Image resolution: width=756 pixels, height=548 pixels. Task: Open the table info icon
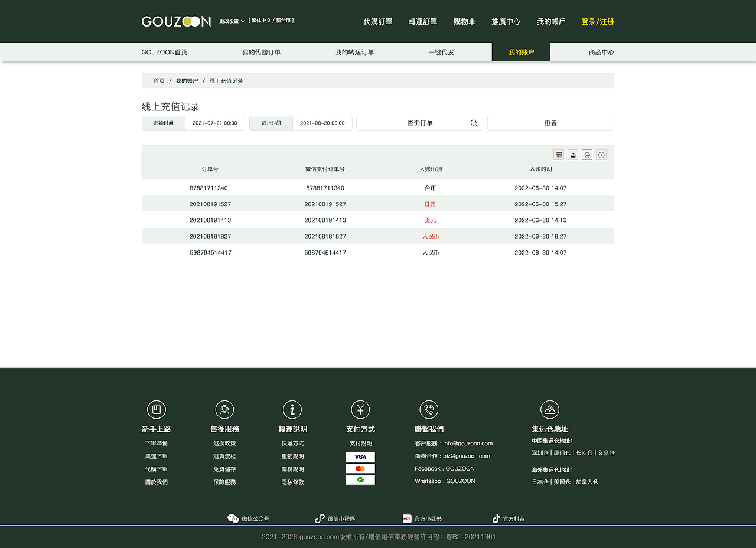coord(601,155)
